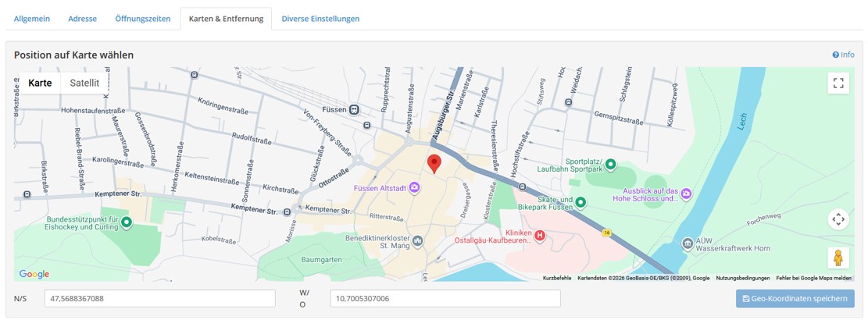868x327 pixels.
Task: Open the Info help link
Action: coord(843,55)
